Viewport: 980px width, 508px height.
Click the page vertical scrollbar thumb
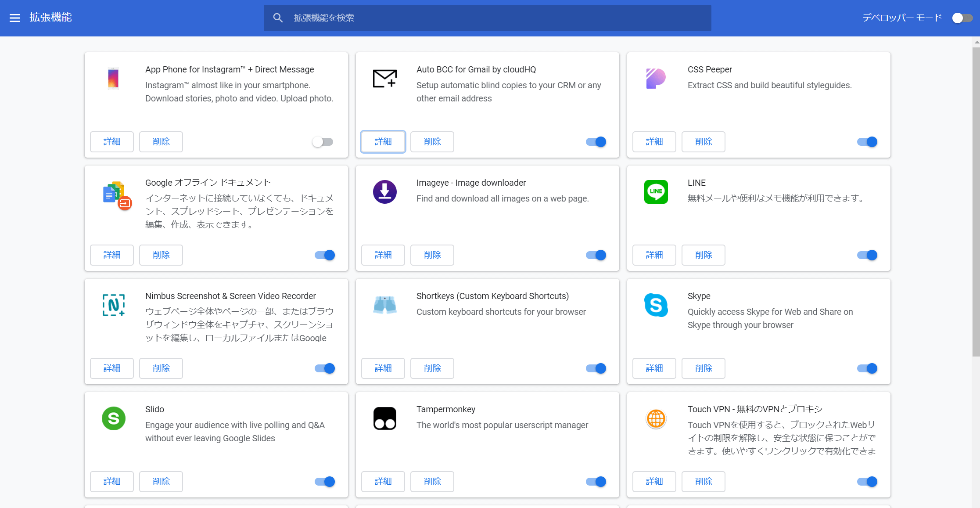pyautogui.click(x=976, y=202)
